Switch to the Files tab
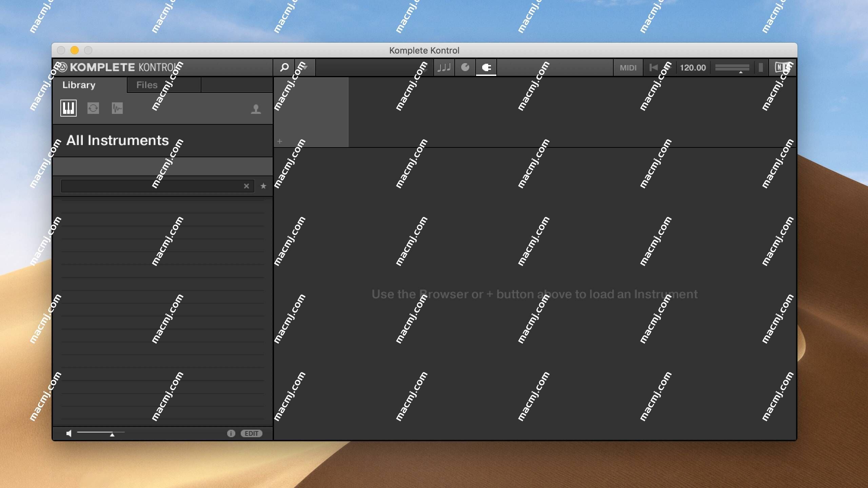Viewport: 868px width, 488px height. tap(146, 85)
